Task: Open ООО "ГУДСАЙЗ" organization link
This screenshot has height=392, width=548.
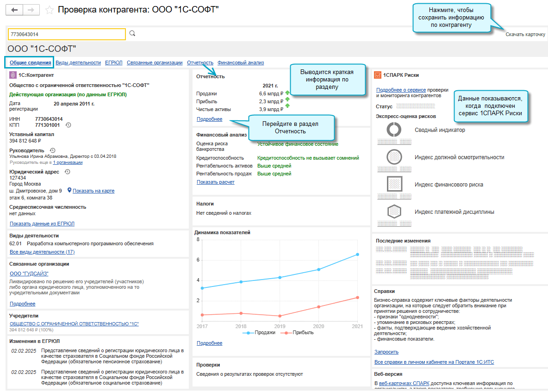Action: [x=29, y=274]
